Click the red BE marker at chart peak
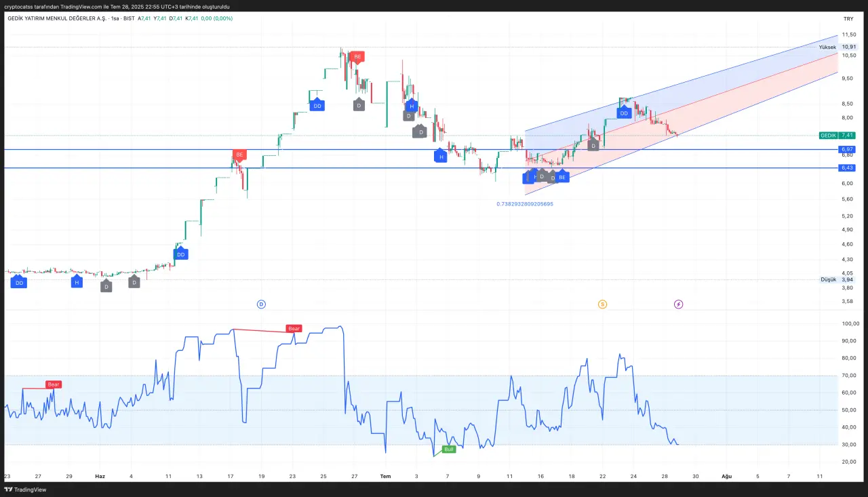 coord(357,57)
